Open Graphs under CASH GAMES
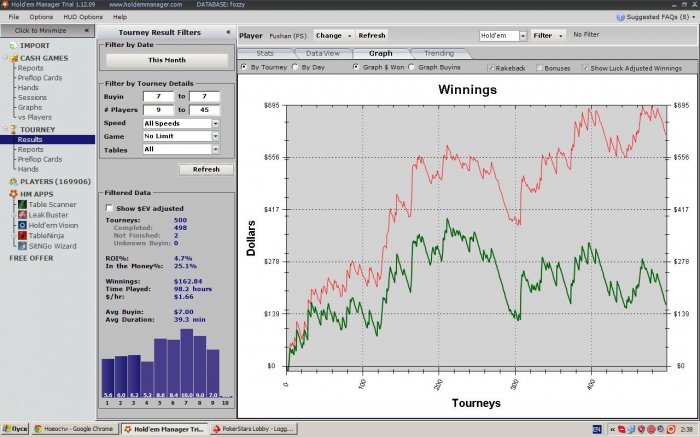This screenshot has width=700, height=437. (30, 107)
